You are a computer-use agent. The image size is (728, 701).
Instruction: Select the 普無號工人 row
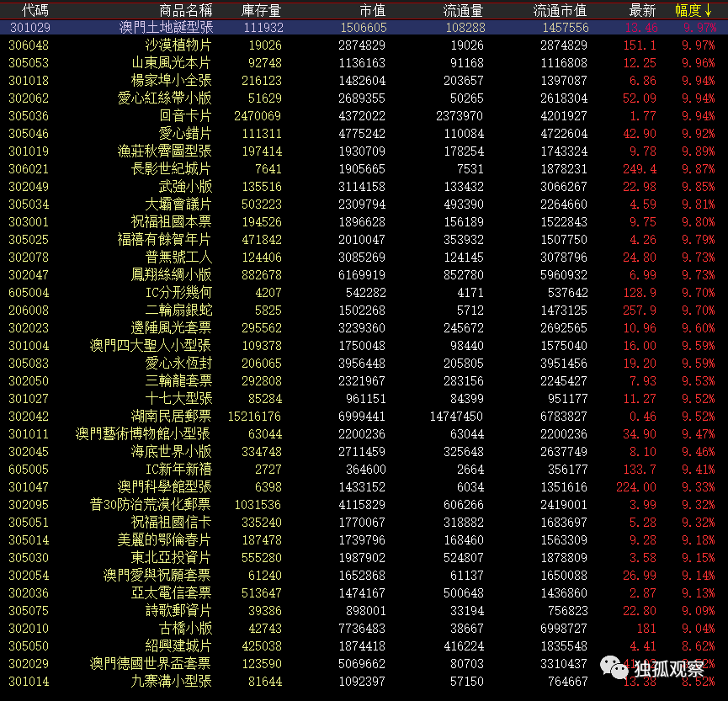click(364, 258)
